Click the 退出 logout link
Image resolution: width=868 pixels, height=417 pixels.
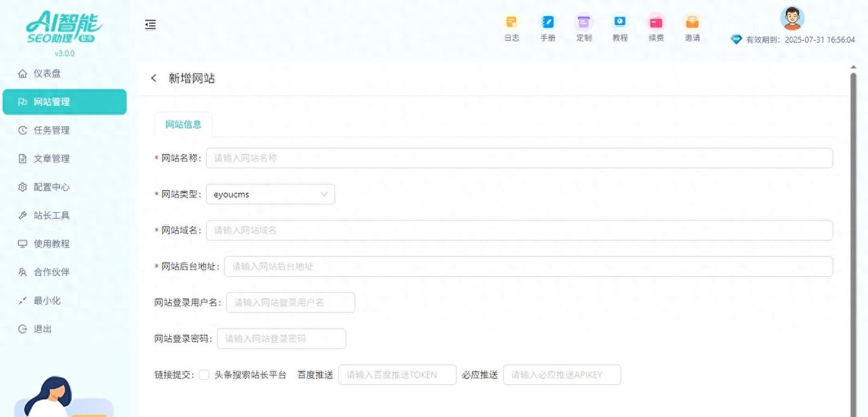coord(43,329)
